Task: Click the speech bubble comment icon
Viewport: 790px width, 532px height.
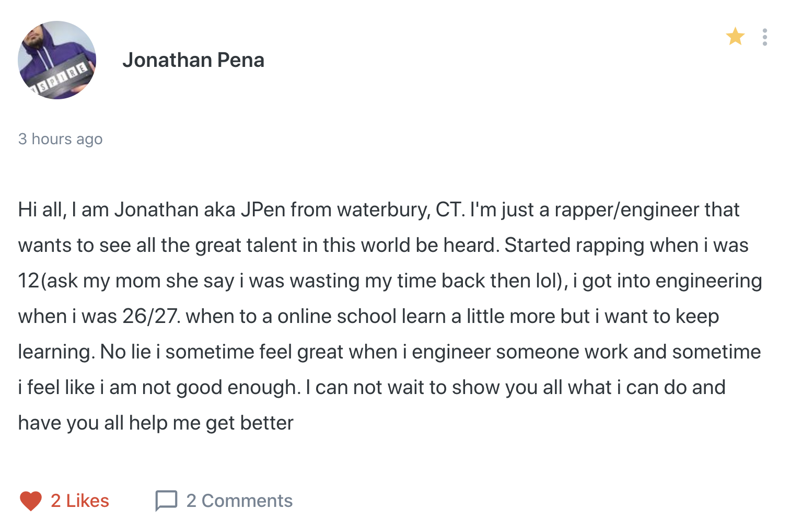Action: pyautogui.click(x=166, y=501)
